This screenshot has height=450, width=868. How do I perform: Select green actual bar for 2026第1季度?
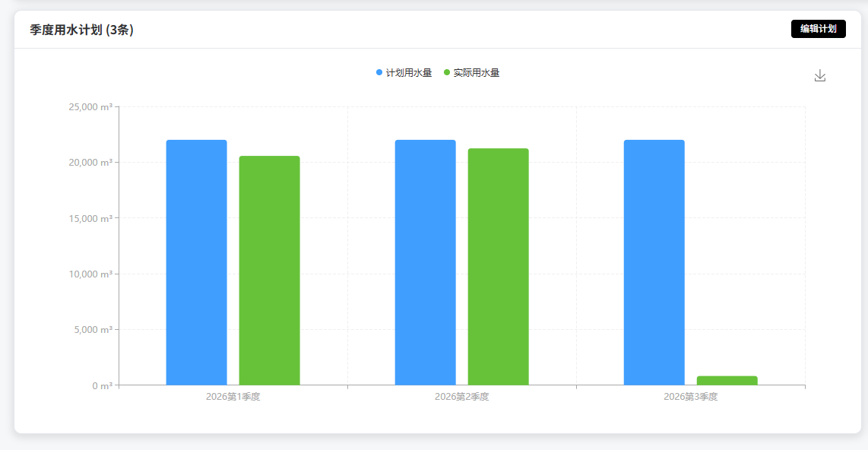pyautogui.click(x=270, y=271)
